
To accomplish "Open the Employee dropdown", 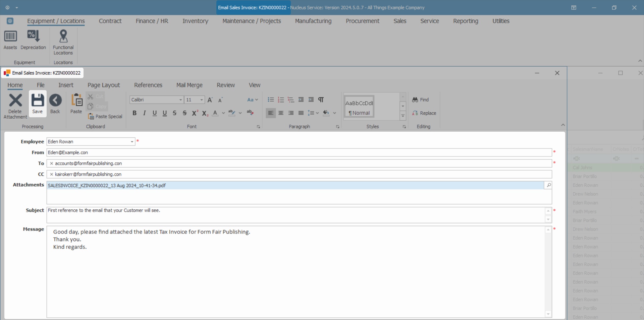I will pos(132,142).
